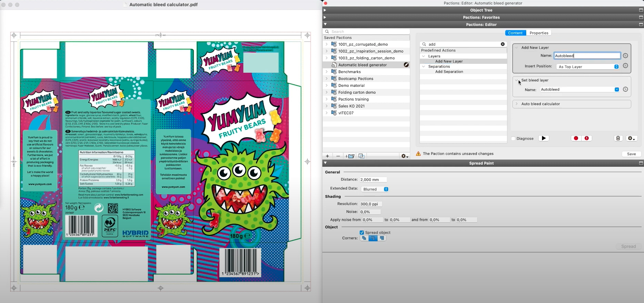Open saved Pactions gear menu
This screenshot has height=303, width=644.
click(x=405, y=156)
